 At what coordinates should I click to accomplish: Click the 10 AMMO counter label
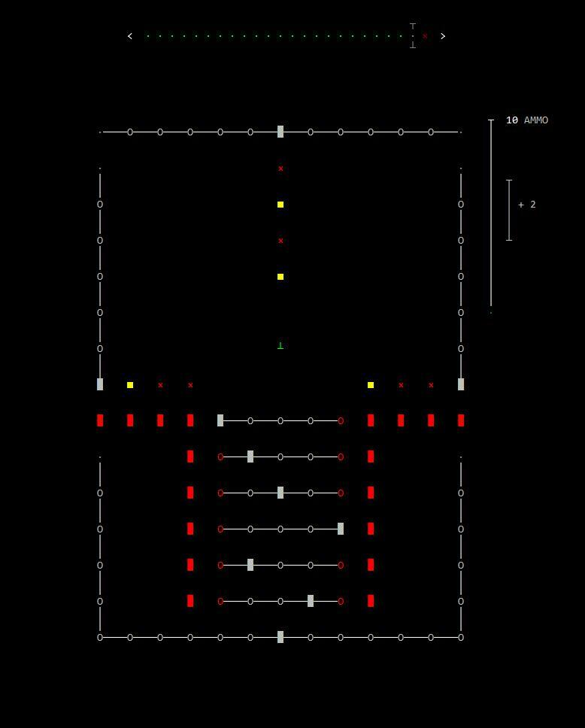526,120
